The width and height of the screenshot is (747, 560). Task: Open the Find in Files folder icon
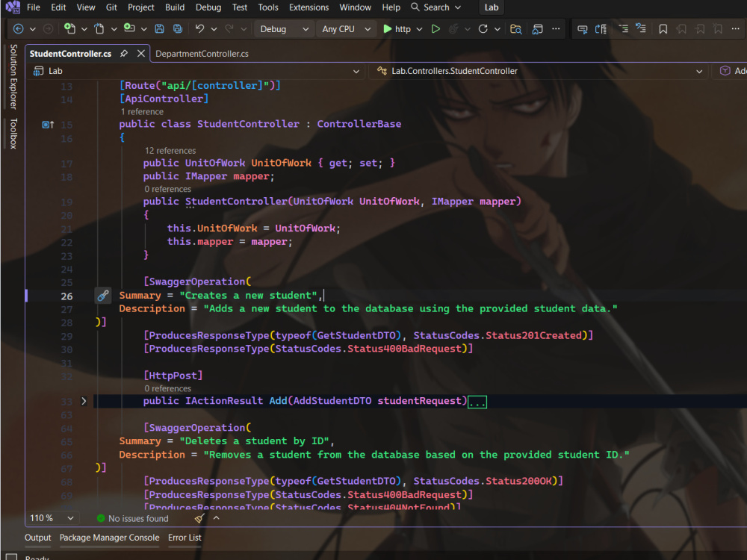515,29
